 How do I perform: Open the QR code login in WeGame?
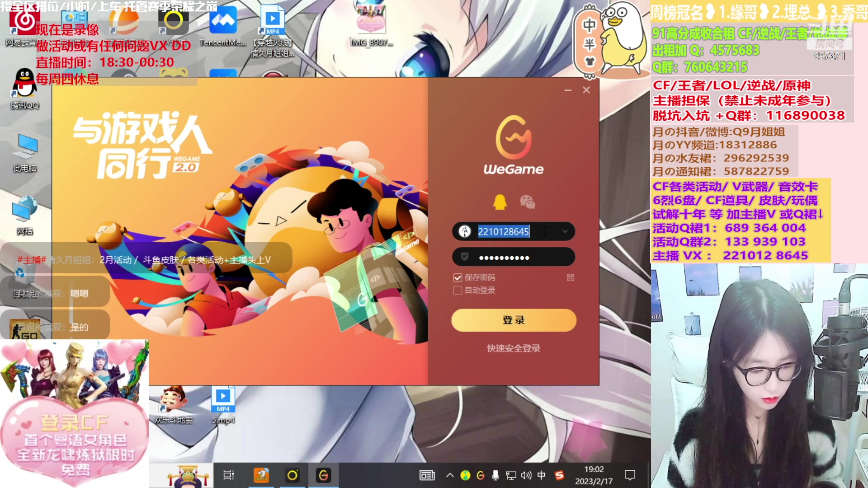[x=571, y=277]
